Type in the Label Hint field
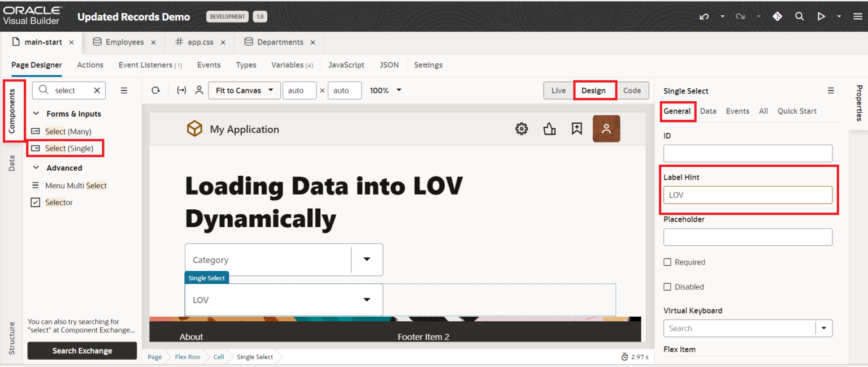The image size is (868, 367). [748, 195]
